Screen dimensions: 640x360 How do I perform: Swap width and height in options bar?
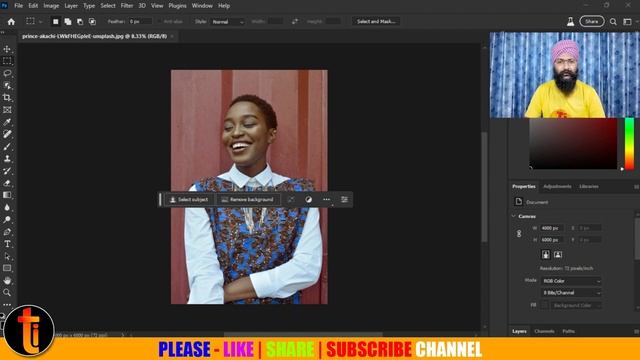(295, 21)
